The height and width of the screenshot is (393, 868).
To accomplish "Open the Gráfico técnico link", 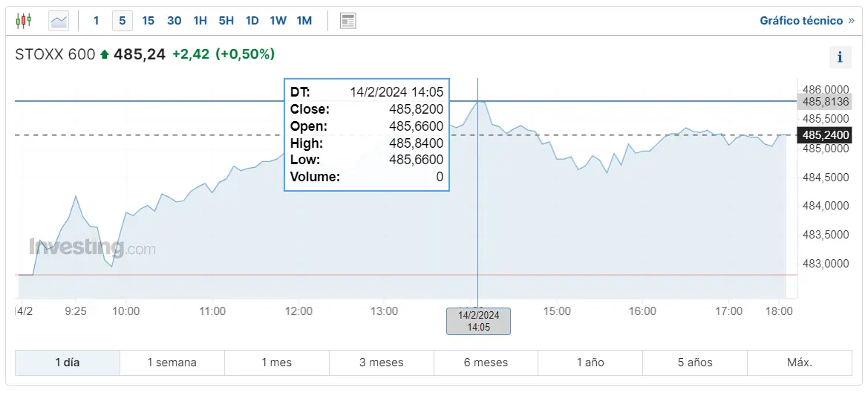I will (801, 21).
